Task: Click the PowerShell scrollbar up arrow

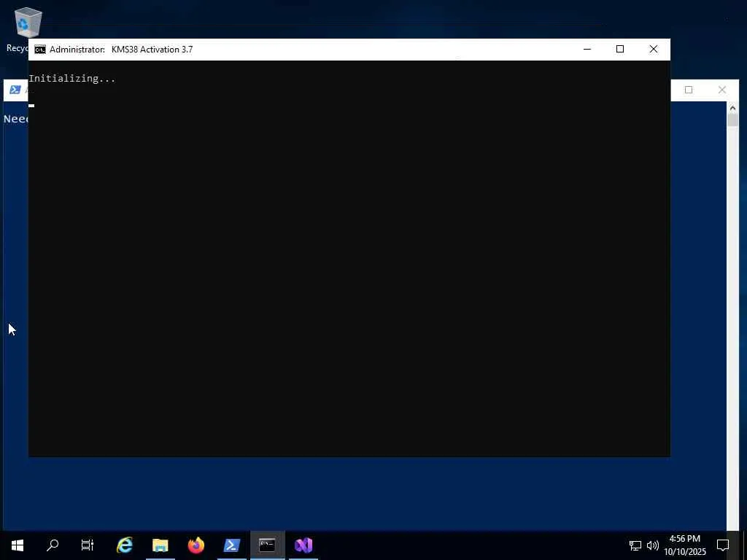Action: pos(732,108)
